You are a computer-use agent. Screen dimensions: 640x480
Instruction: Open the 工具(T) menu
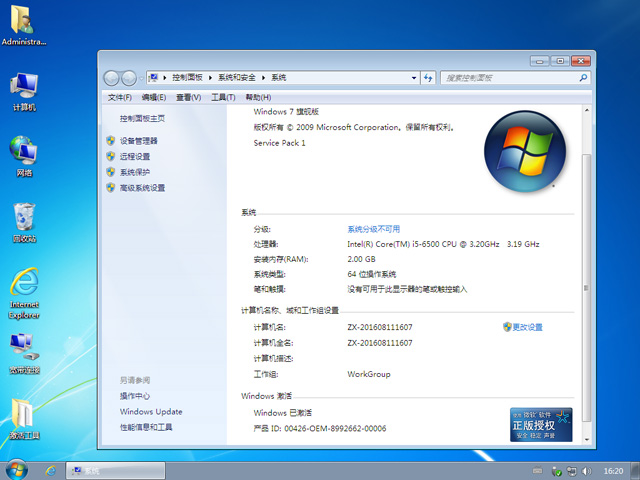coord(223,97)
